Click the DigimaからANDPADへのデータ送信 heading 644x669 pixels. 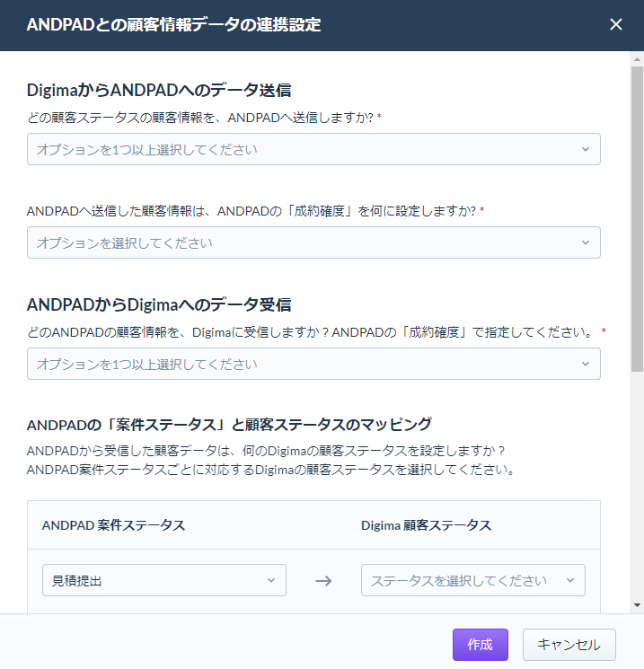click(x=159, y=90)
